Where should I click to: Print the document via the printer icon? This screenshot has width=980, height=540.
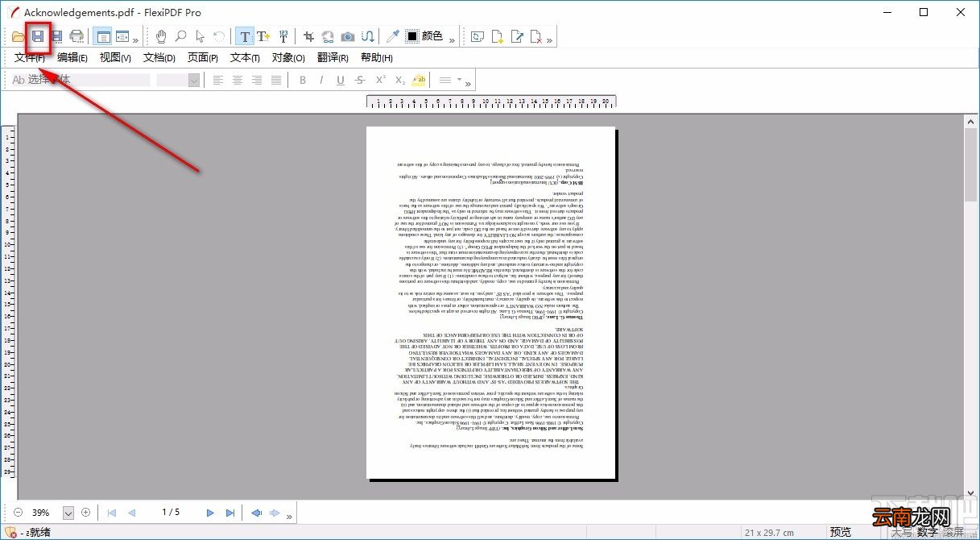(76, 36)
